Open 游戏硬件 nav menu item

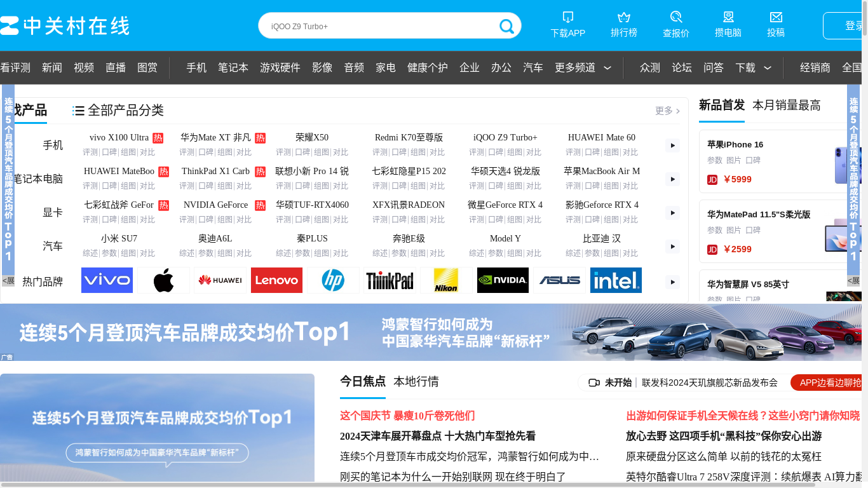point(280,67)
